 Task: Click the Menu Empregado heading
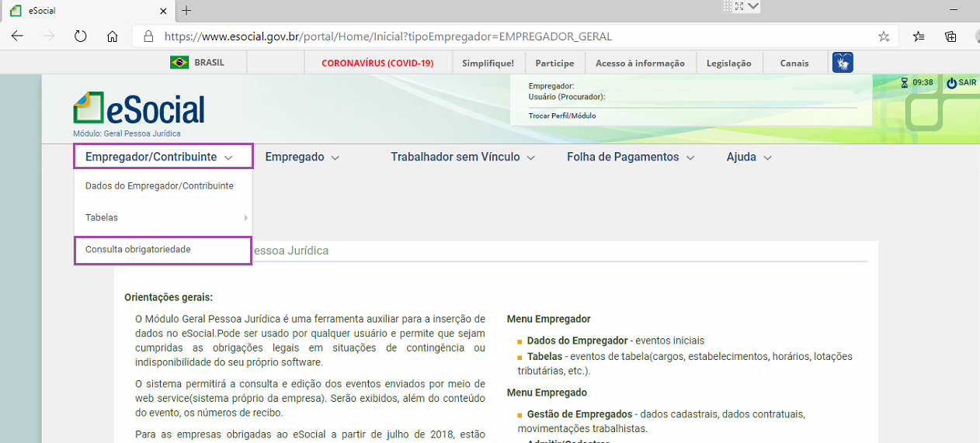coord(547,393)
